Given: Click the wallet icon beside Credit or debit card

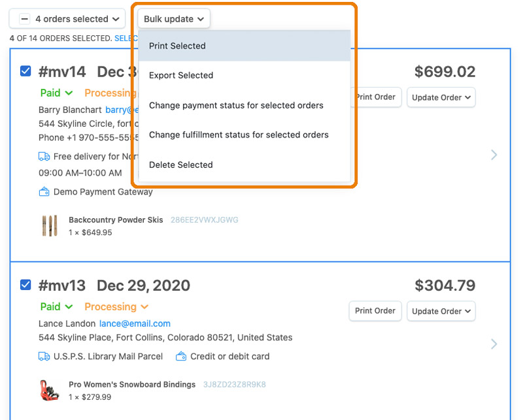Looking at the screenshot, I should click(181, 357).
